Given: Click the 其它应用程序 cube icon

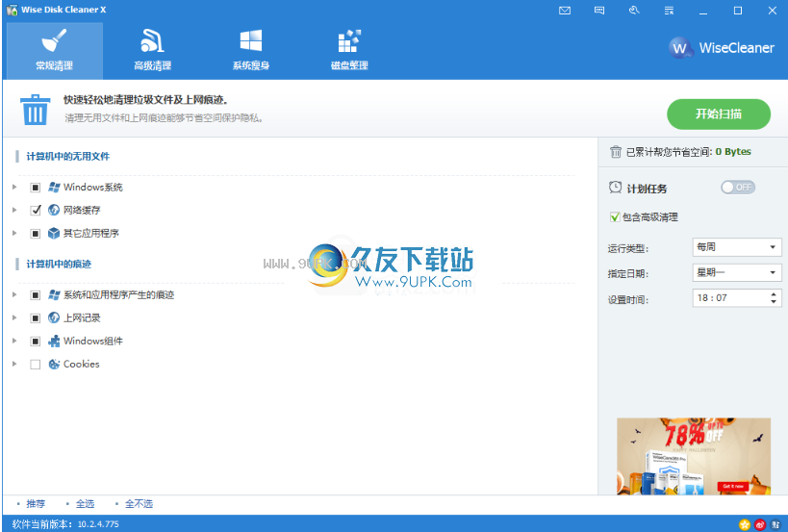Looking at the screenshot, I should (x=54, y=233).
